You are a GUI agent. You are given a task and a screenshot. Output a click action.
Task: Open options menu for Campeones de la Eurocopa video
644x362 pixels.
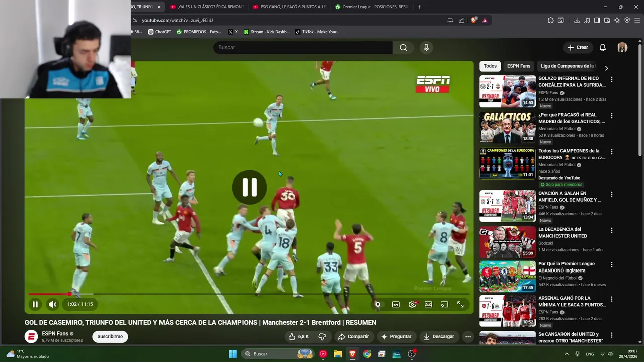click(x=612, y=152)
